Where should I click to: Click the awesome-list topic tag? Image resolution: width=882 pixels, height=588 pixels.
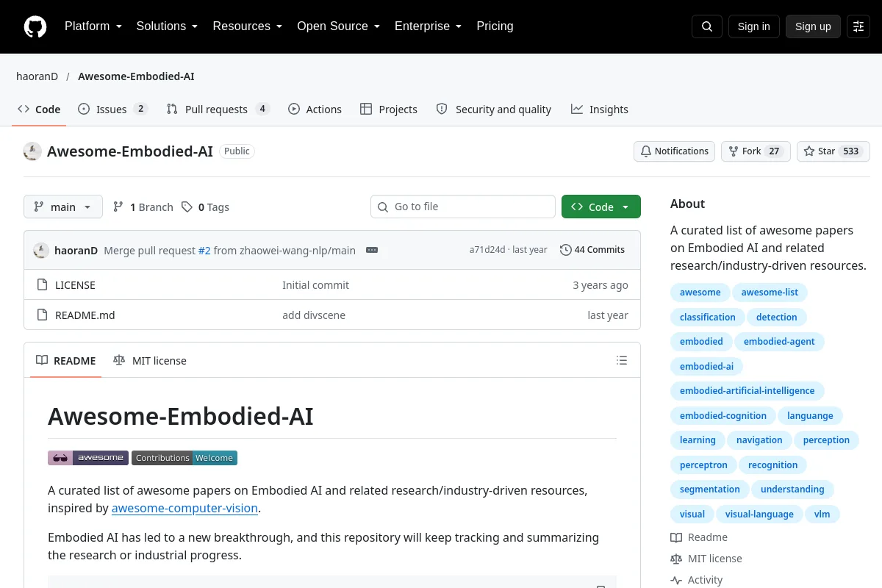[x=770, y=293]
